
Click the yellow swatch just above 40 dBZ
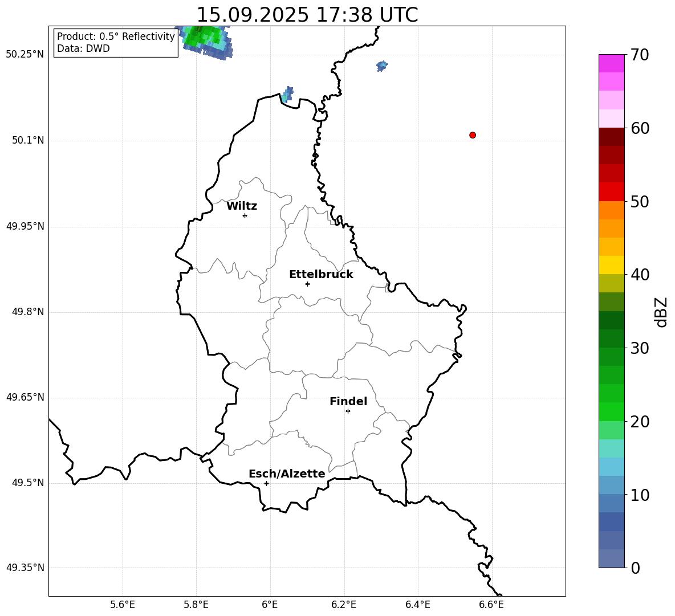pyautogui.click(x=611, y=265)
